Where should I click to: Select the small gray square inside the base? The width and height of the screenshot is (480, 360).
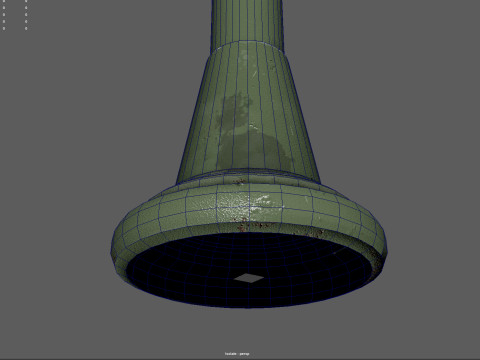(249, 278)
